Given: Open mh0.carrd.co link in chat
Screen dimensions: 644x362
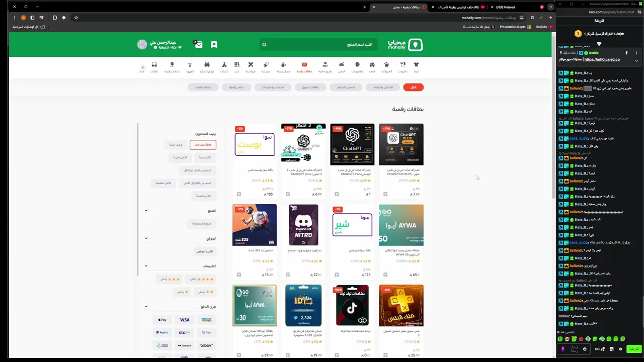Looking at the screenshot, I should click(602, 59).
